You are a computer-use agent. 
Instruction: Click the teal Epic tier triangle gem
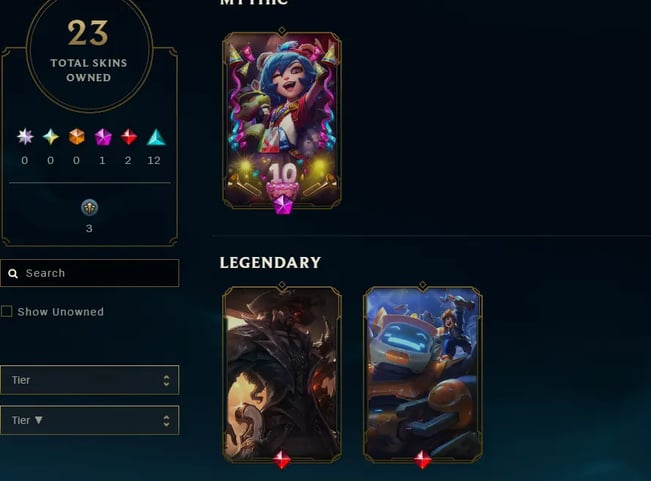(156, 137)
